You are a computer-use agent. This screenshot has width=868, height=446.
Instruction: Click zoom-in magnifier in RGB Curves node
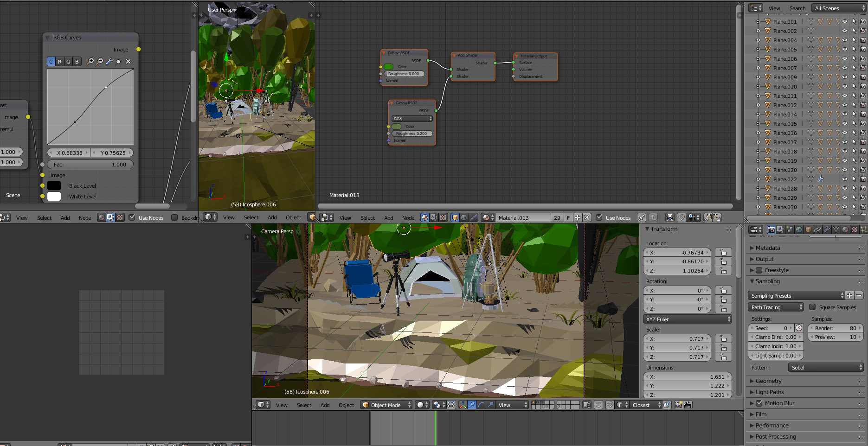click(90, 61)
